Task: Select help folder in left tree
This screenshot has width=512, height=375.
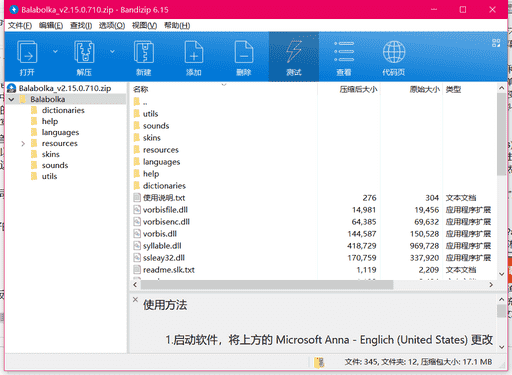Action: pos(50,121)
